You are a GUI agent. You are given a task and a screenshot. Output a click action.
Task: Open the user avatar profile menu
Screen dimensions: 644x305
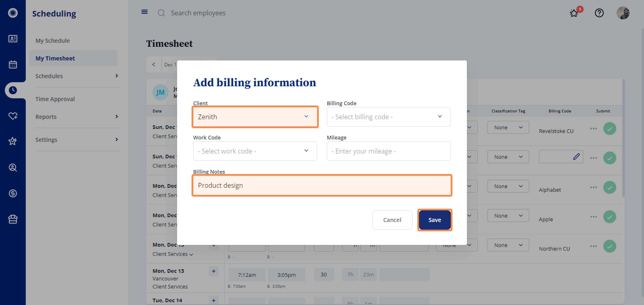click(x=623, y=13)
